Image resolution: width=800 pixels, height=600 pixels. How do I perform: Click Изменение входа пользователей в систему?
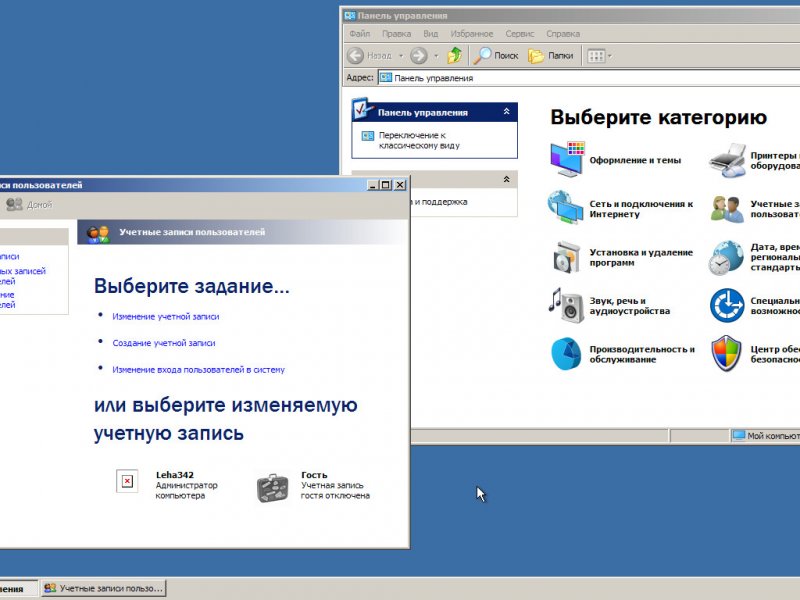(198, 369)
